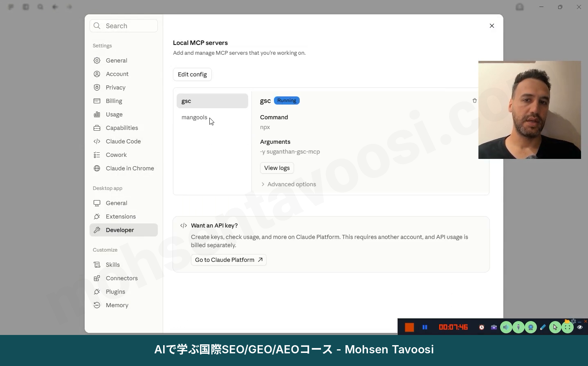Viewport: 588px width, 366px height.
Task: Open the Account settings page
Action: [123, 74]
